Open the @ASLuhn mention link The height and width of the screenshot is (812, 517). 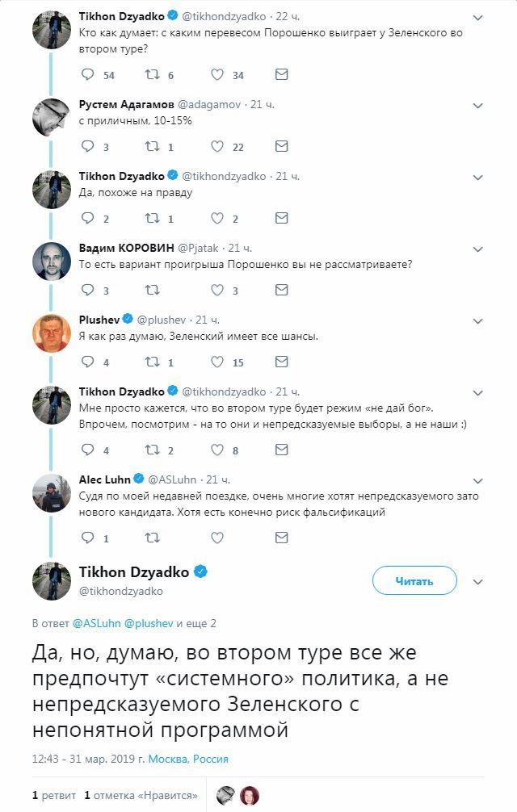coord(97,624)
